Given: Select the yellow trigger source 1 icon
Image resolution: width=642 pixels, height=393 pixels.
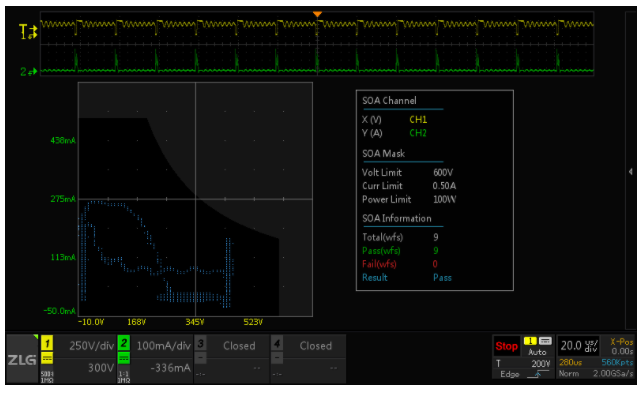Looking at the screenshot, I should click(x=530, y=341).
